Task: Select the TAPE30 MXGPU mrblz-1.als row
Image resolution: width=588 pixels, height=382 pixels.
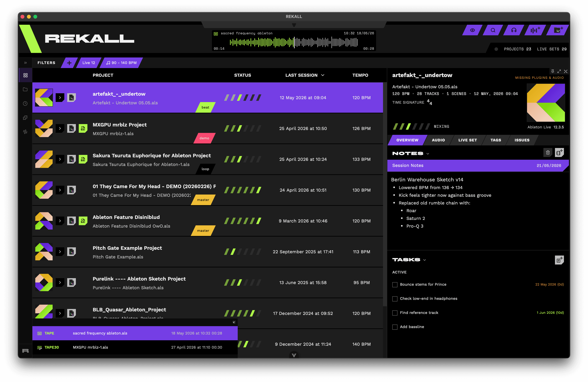Action: [x=135, y=347]
